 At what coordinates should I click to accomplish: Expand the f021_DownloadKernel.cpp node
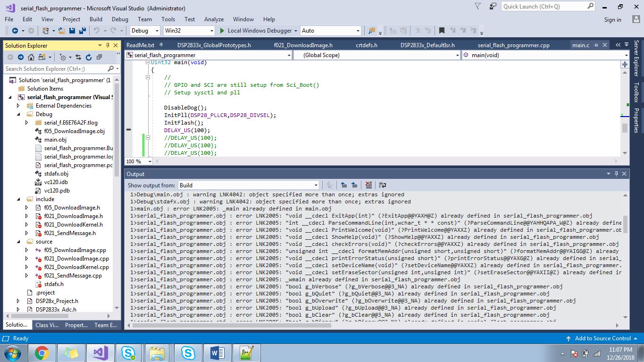[x=27, y=267]
